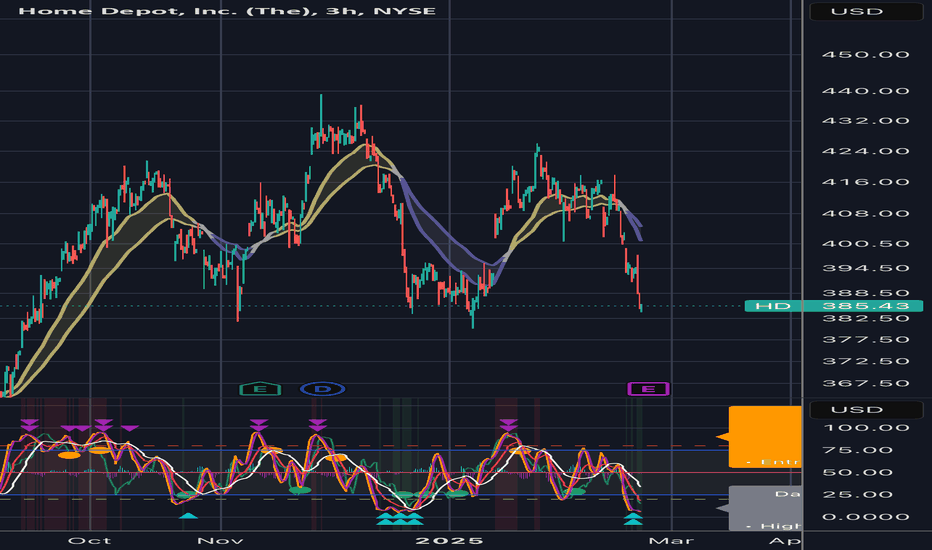
Task: Click the 440.00 price axis label
Action: click(865, 91)
